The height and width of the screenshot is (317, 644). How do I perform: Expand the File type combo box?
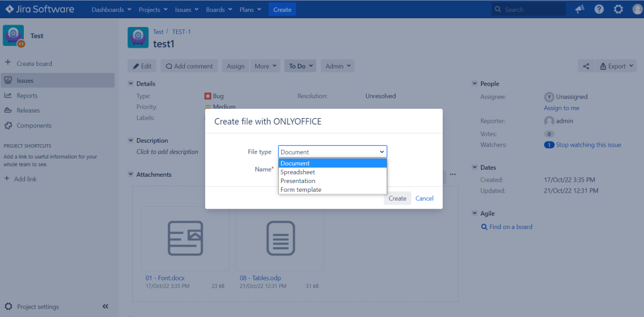click(332, 152)
